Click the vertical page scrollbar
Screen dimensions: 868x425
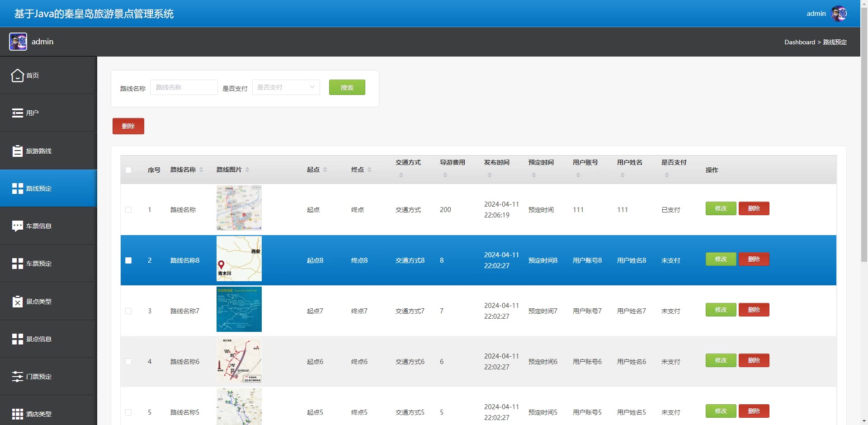pyautogui.click(x=864, y=136)
